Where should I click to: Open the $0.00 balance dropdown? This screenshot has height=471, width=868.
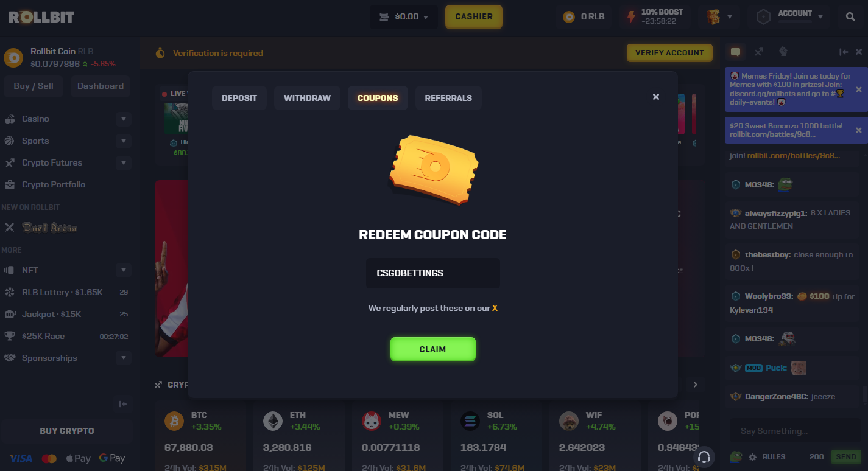point(404,17)
